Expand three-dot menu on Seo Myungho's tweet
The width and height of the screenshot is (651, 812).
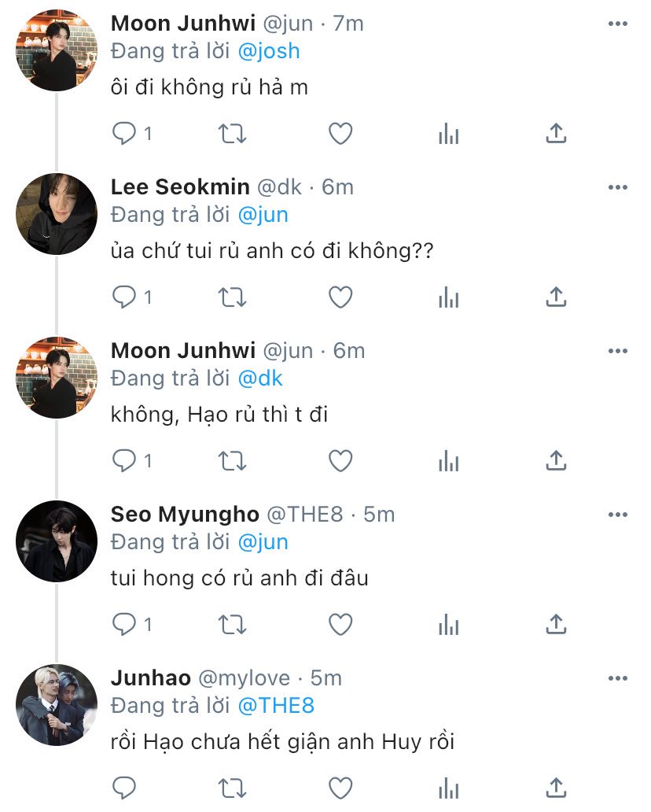tap(618, 515)
